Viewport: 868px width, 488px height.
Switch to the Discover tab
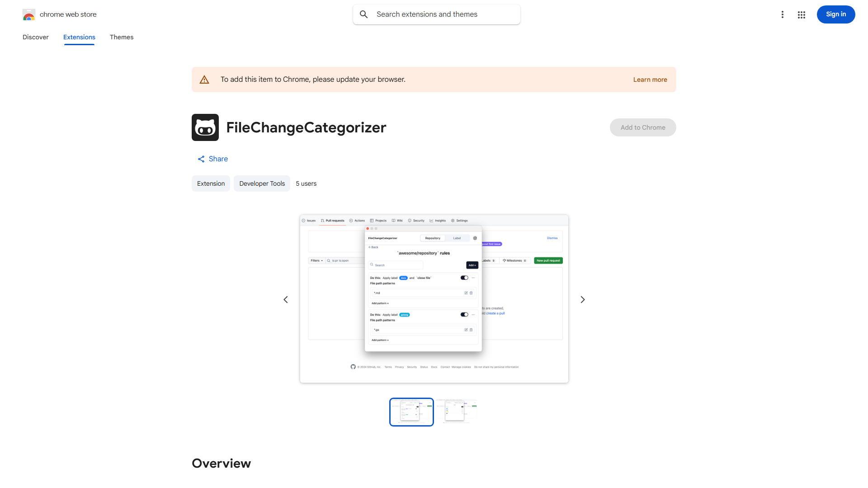click(x=35, y=37)
